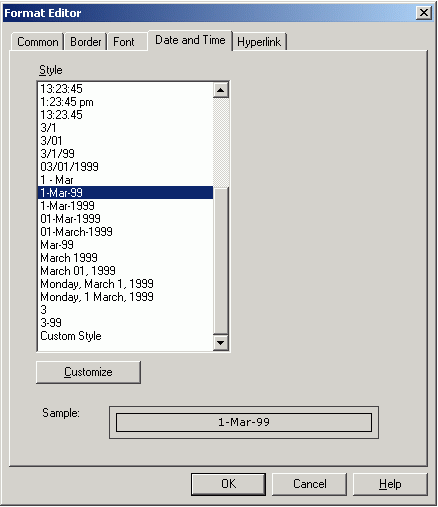
Task: Pick the Mar-99 style
Action: (125, 245)
